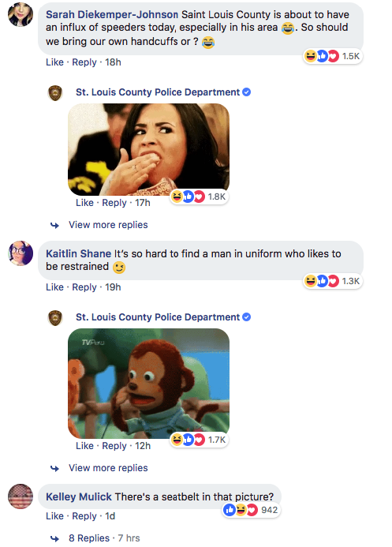This screenshot has height=547, width=392.
Task: Open the 942 reactions on Kelley's comment
Action: click(251, 510)
